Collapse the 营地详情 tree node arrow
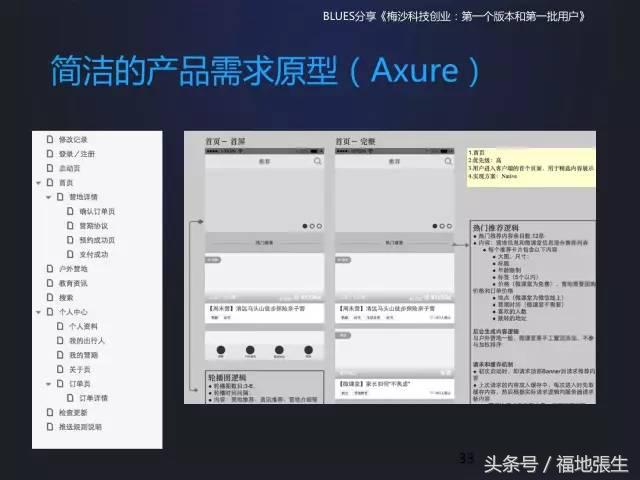 49,197
